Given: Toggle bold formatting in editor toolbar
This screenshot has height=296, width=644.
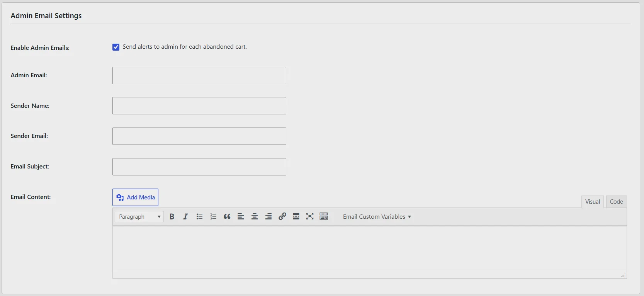Looking at the screenshot, I should pos(172,217).
